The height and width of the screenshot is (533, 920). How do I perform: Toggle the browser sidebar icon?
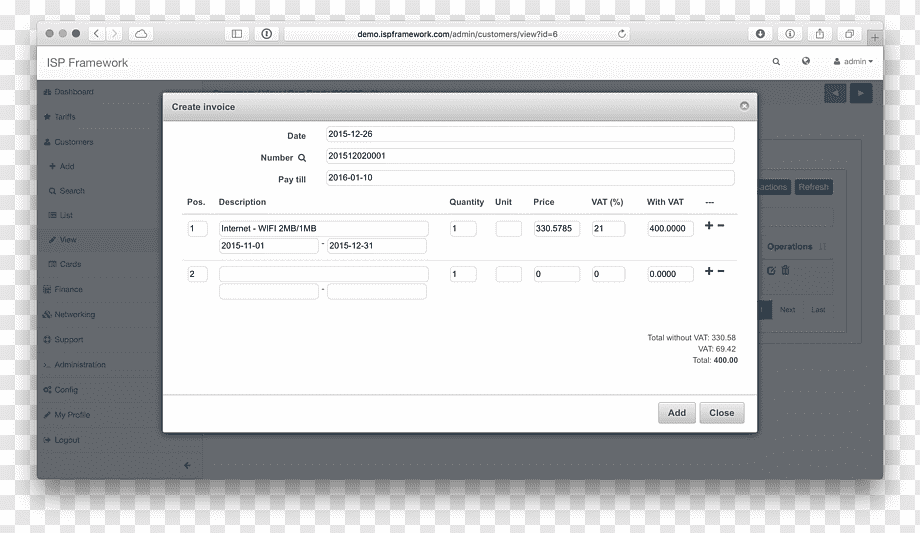(x=237, y=33)
